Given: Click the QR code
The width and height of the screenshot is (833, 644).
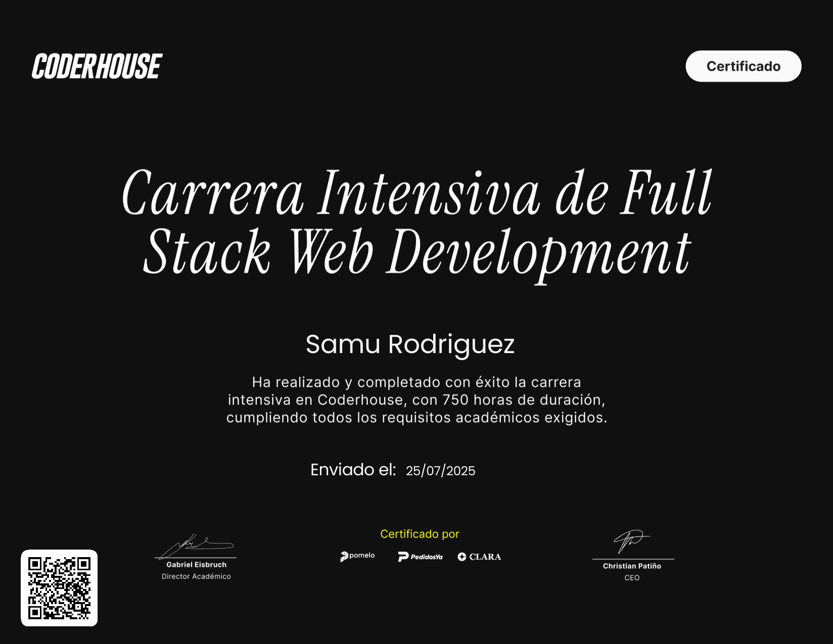Looking at the screenshot, I should (x=59, y=588).
